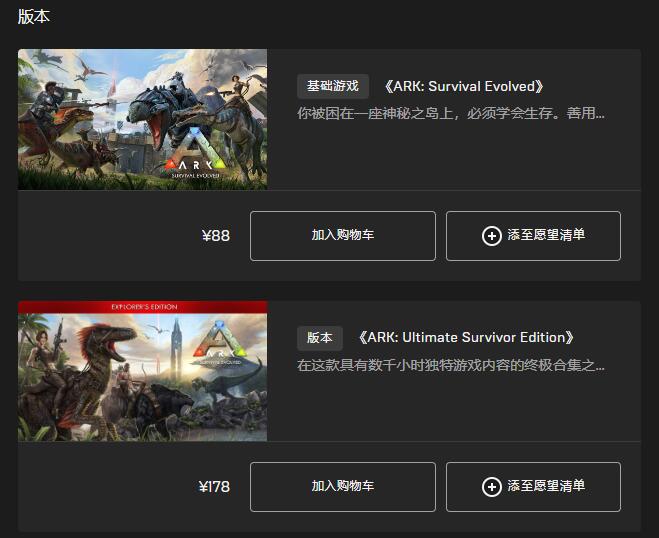Click the 基础游戏 badge
Image resolution: width=659 pixels, height=538 pixels.
[333, 86]
